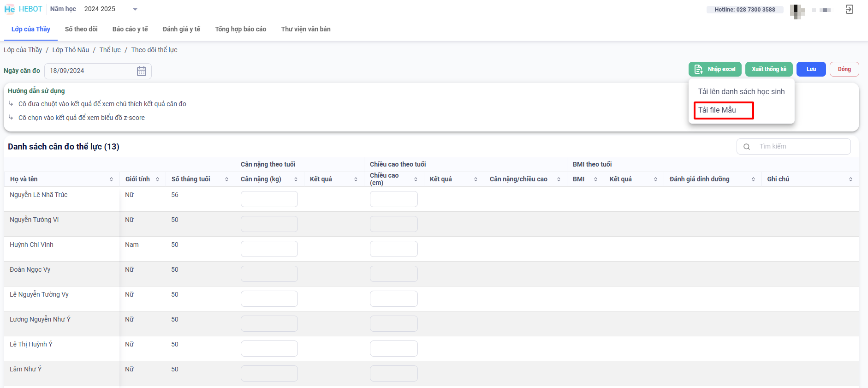Click the Đóng button
This screenshot has height=388, width=868.
(844, 69)
